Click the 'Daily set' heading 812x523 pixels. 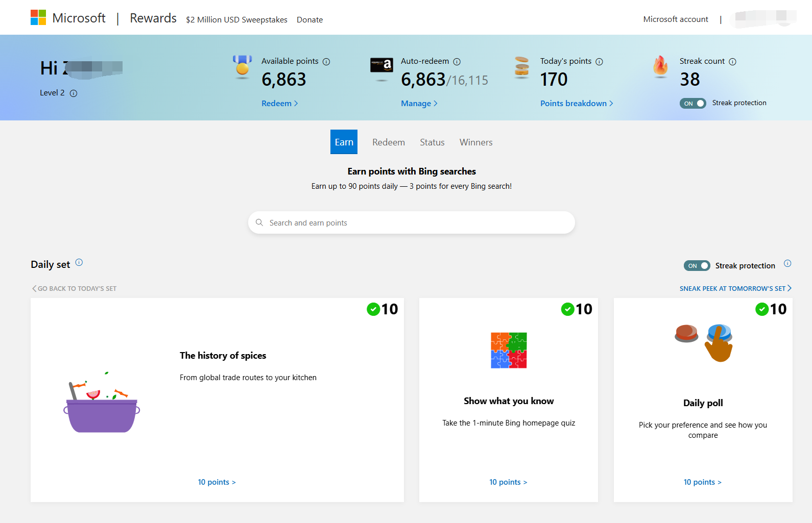click(51, 264)
